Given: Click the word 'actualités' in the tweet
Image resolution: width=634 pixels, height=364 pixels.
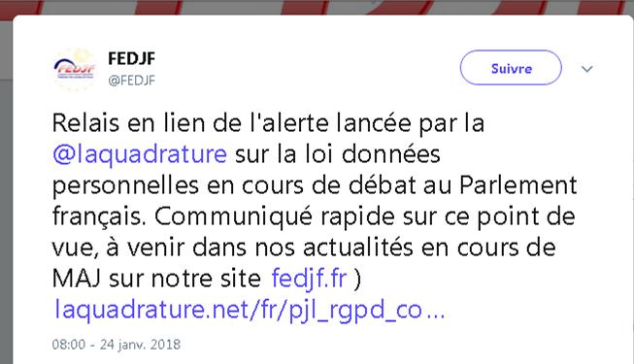Looking at the screenshot, I should [358, 248].
